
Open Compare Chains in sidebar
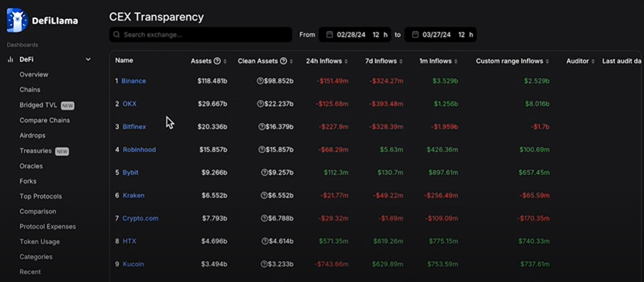click(x=45, y=120)
